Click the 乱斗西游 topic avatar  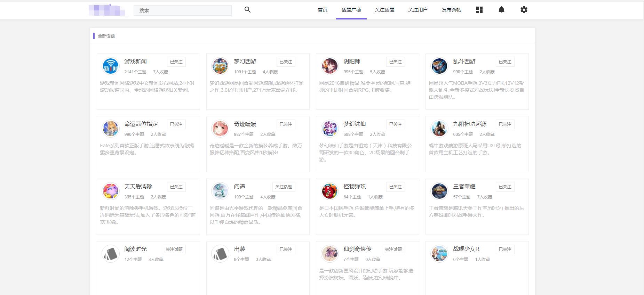[439, 66]
